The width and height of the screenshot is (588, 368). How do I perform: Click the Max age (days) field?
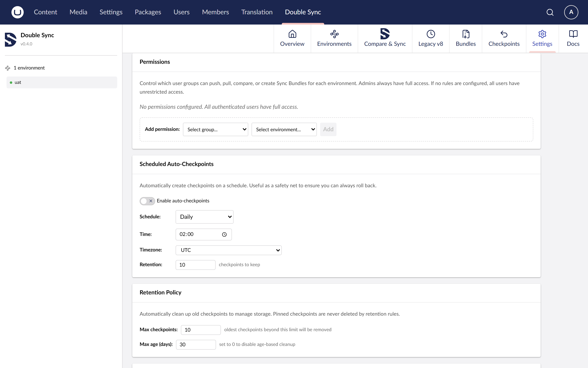[x=196, y=345]
